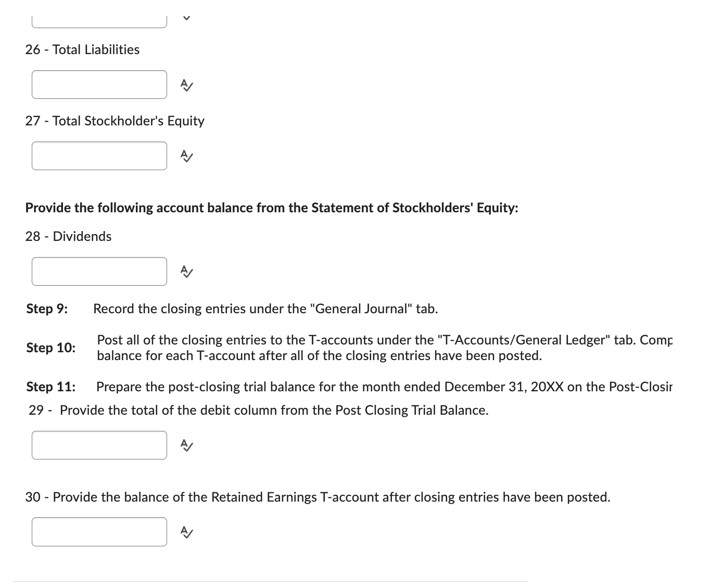This screenshot has height=588, width=711.
Task: Focus the debit column total answer field
Action: [x=99, y=445]
